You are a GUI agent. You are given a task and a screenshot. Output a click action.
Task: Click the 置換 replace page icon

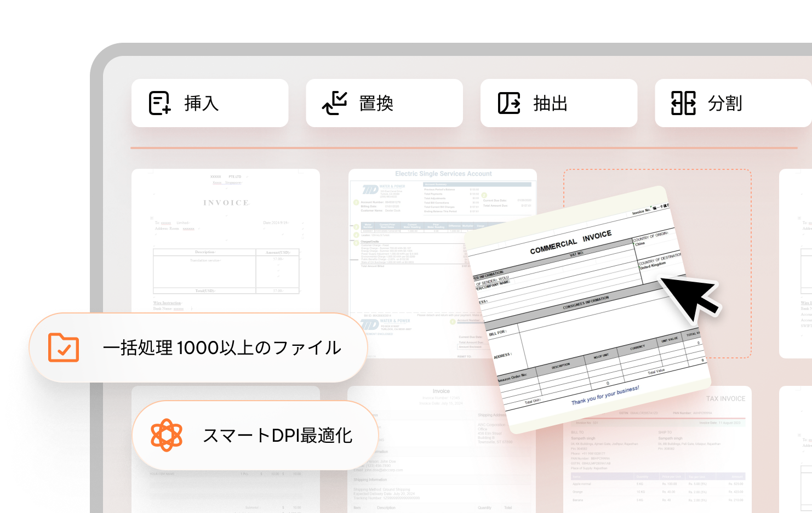334,103
